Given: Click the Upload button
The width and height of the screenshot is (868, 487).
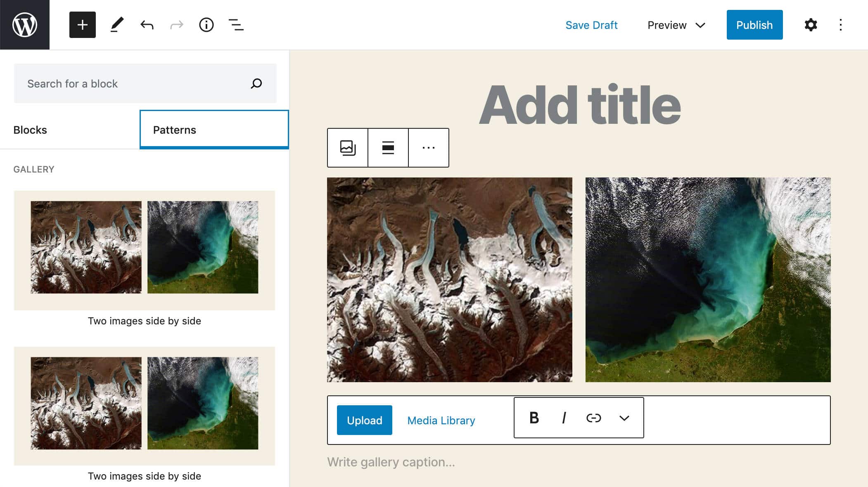Looking at the screenshot, I should pos(364,420).
